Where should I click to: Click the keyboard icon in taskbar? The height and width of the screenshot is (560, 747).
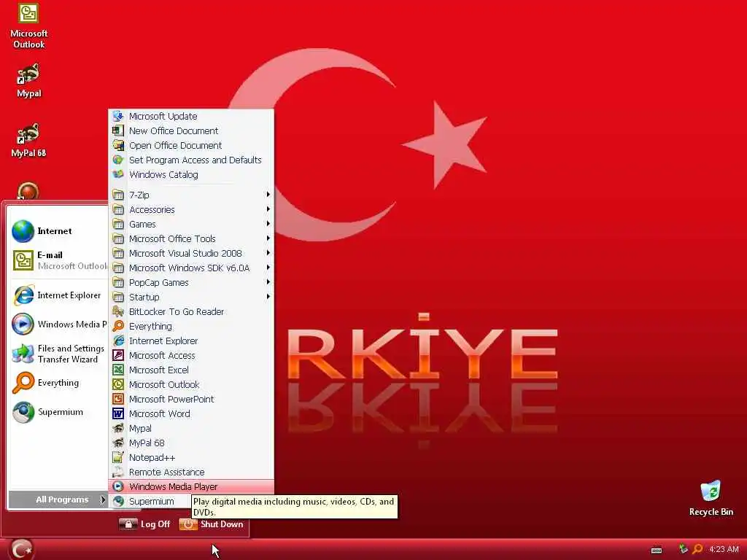pyautogui.click(x=657, y=550)
